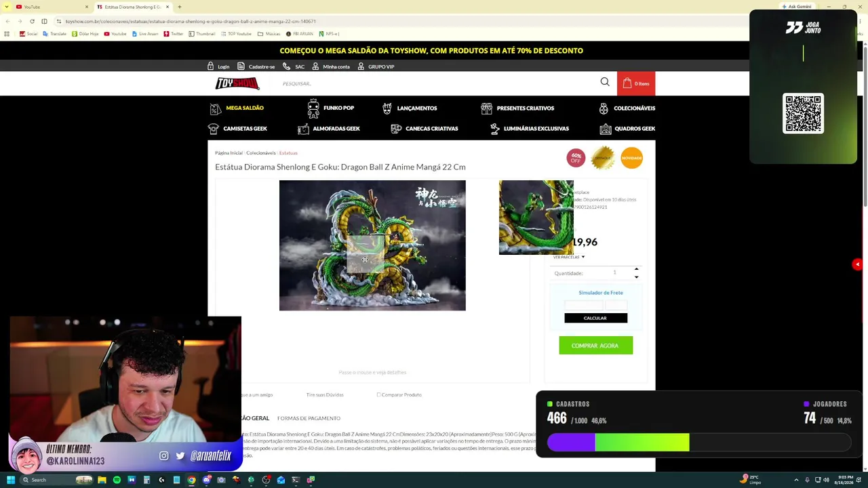This screenshot has height=488, width=868.
Task: Open the Translate bookmark
Action: click(54, 34)
